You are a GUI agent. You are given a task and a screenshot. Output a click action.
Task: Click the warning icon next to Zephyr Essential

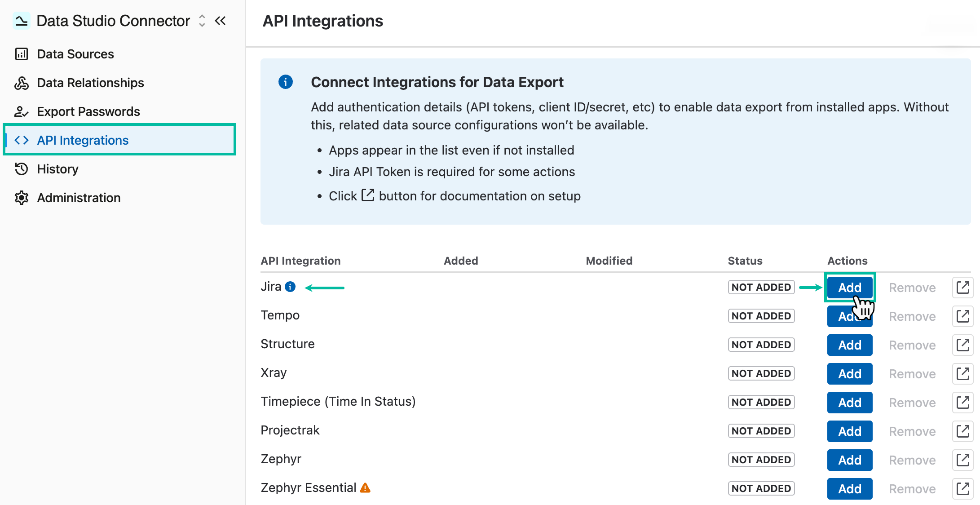click(x=365, y=487)
